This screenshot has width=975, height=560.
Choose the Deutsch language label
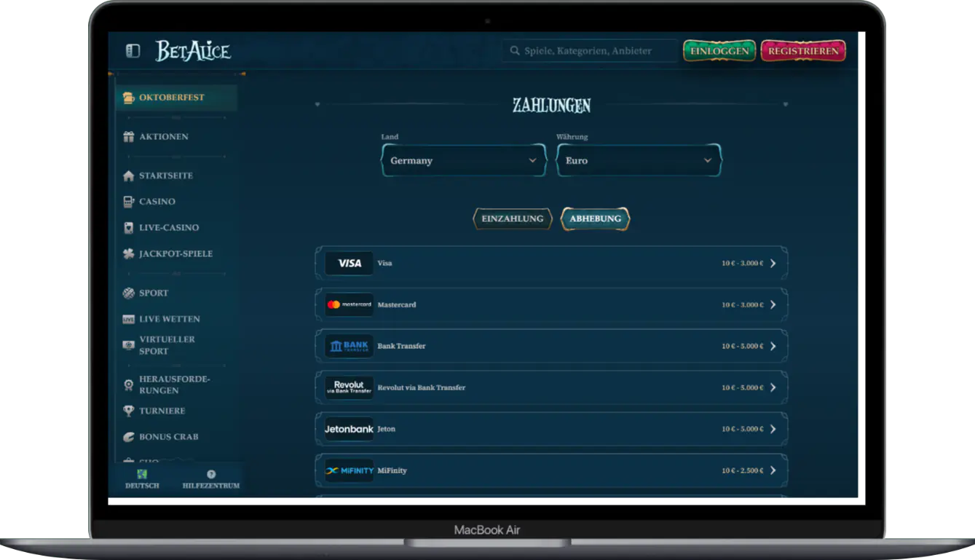click(142, 486)
